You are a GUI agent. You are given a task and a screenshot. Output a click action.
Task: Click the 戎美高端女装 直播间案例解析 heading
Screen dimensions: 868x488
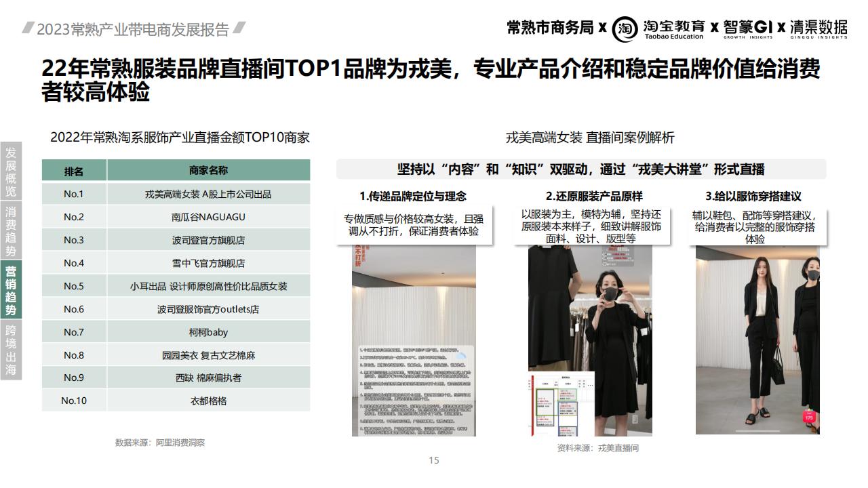coord(590,138)
